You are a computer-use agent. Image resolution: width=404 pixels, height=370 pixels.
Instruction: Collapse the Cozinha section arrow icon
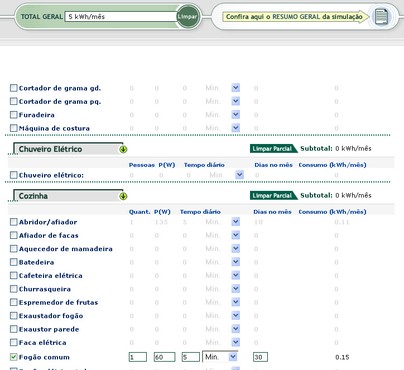point(123,196)
